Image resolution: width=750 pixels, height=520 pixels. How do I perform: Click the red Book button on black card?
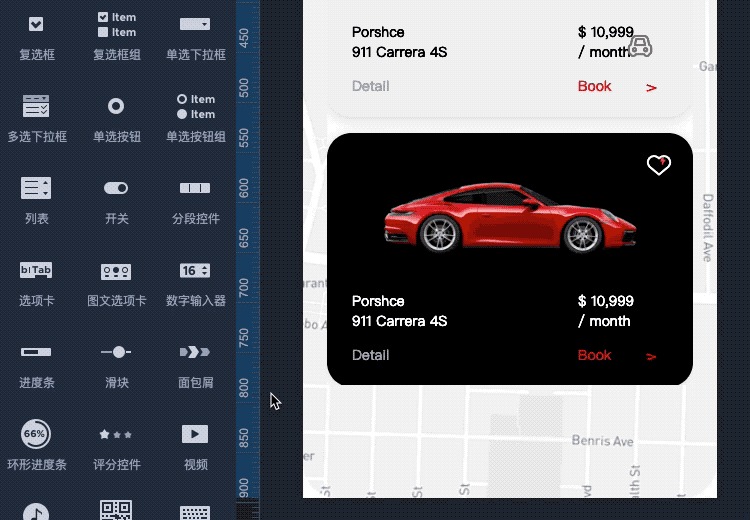pos(594,355)
